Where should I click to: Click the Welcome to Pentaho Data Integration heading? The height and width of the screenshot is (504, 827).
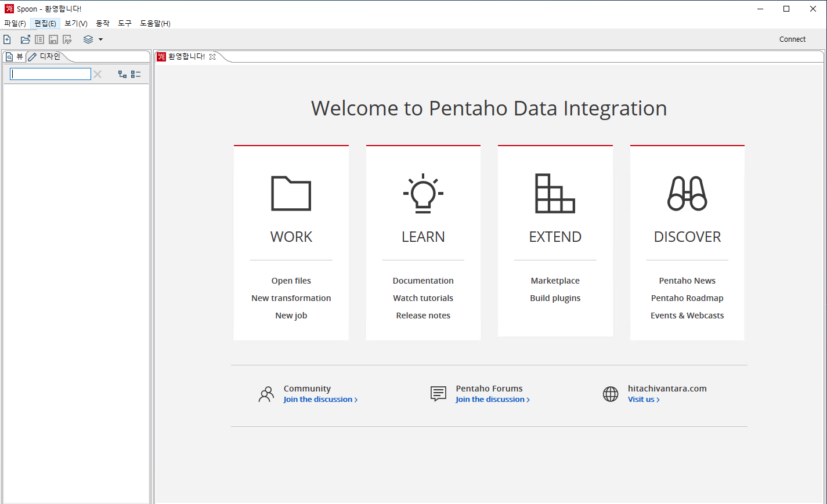point(489,108)
